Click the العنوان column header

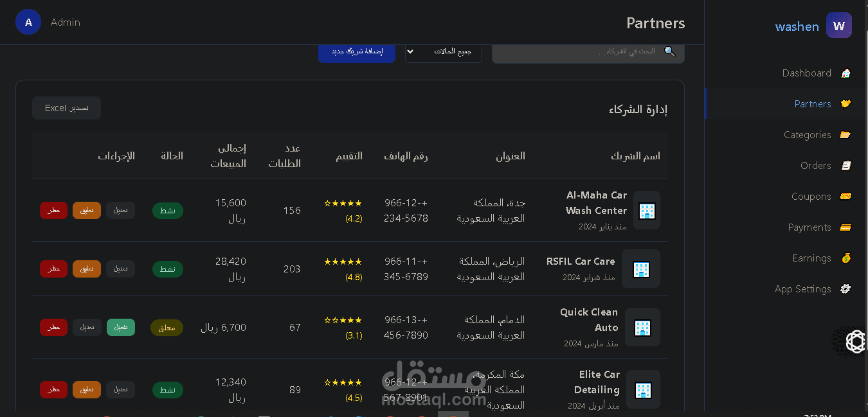(x=511, y=155)
